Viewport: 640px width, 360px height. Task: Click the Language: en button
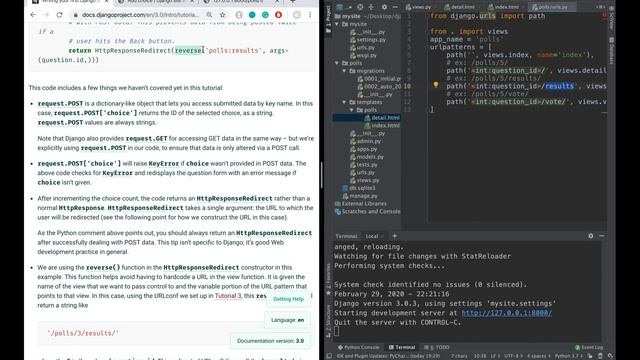click(x=287, y=320)
